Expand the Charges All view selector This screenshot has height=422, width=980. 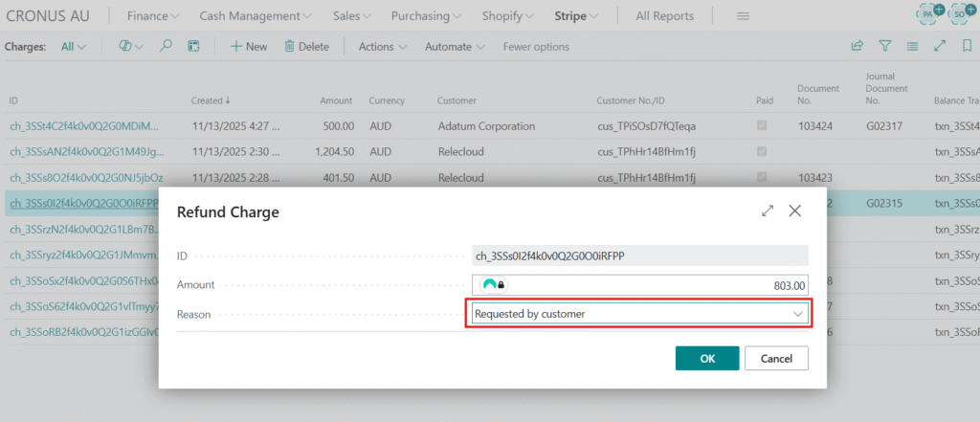pos(74,46)
